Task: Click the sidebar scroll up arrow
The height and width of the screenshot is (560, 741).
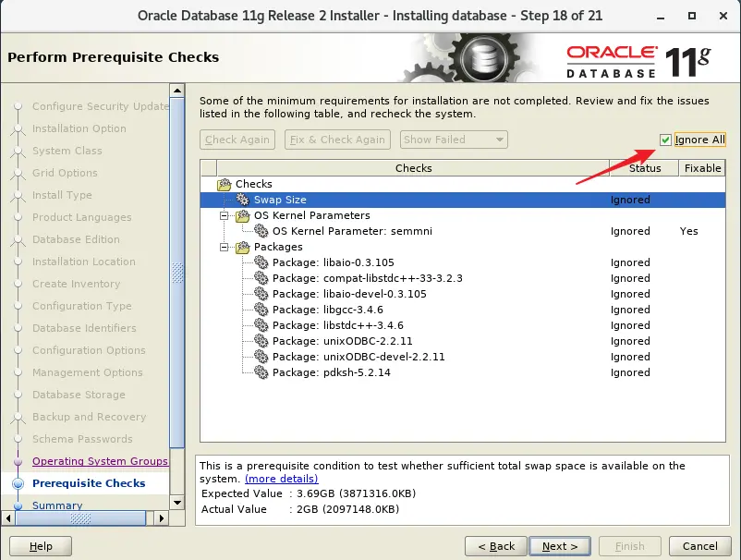Action: point(177,91)
